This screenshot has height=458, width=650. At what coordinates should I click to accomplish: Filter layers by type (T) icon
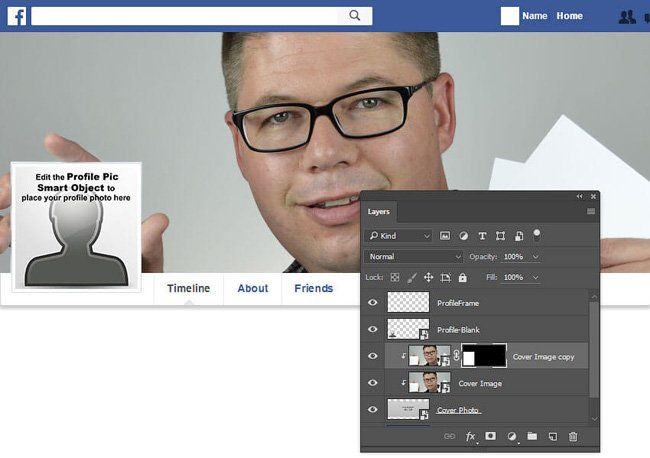point(482,236)
